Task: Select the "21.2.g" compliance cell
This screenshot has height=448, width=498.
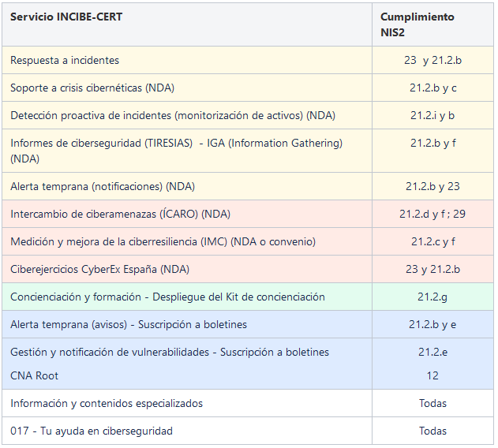Action: [x=432, y=297]
